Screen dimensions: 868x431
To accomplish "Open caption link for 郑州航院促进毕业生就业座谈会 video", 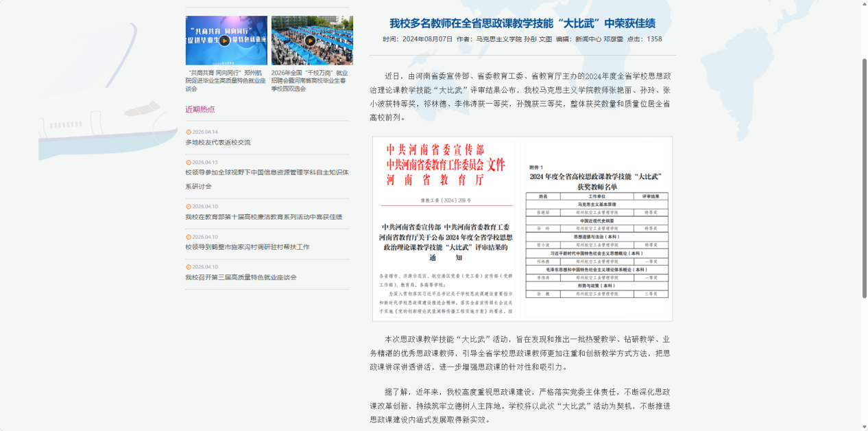I will pyautogui.click(x=226, y=80).
